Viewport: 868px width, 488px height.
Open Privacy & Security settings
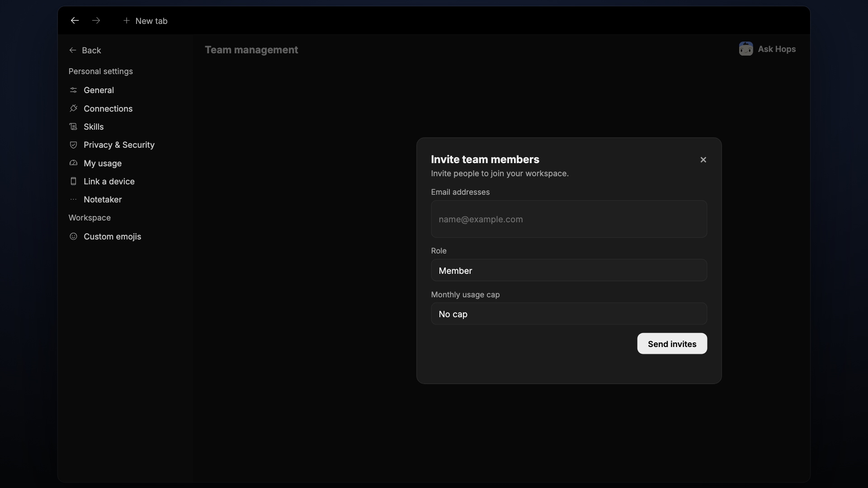[119, 145]
